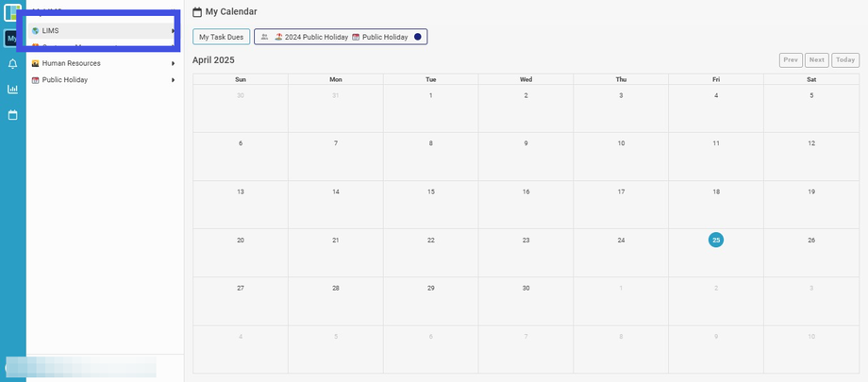Go to next month with Next
The image size is (868, 382).
tap(816, 59)
